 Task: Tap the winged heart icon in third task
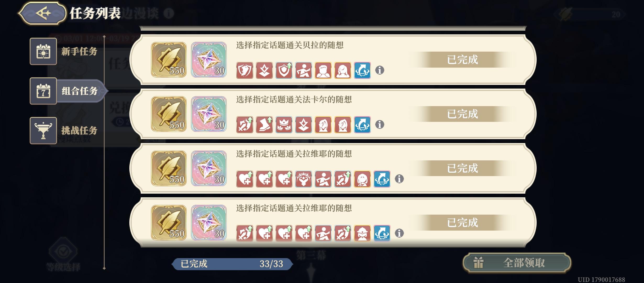pos(303,179)
